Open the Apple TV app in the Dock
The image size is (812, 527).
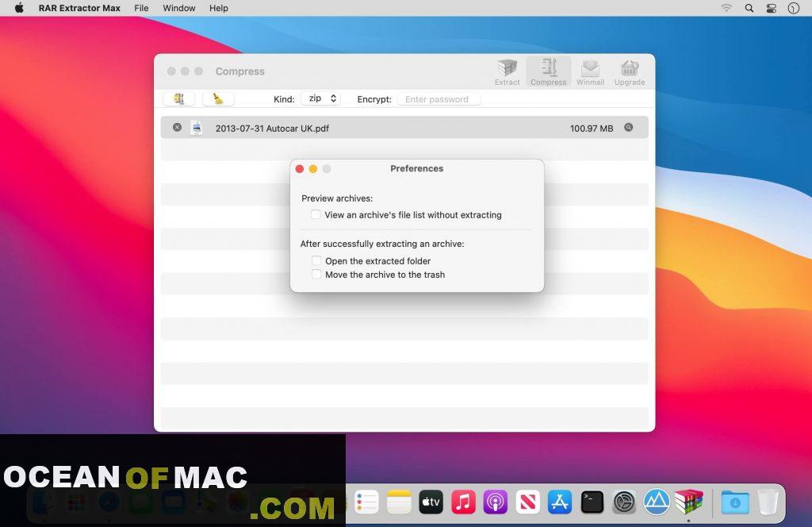[431, 502]
